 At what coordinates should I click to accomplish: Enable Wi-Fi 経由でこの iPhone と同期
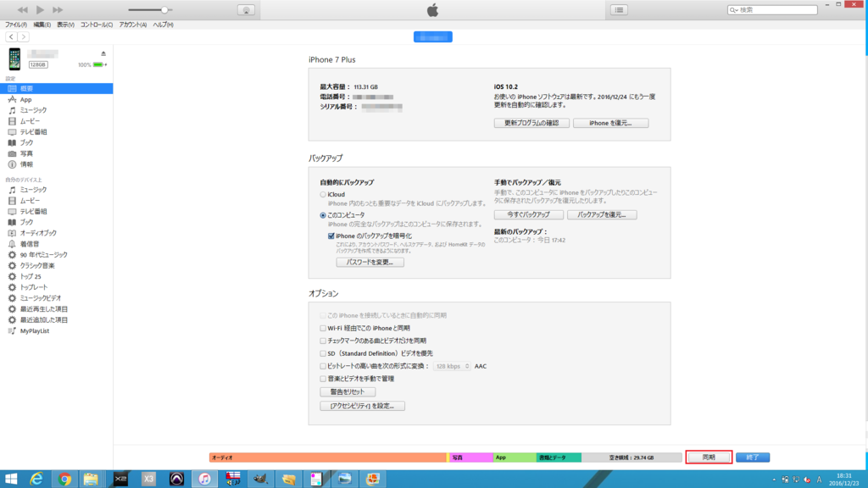(x=323, y=328)
